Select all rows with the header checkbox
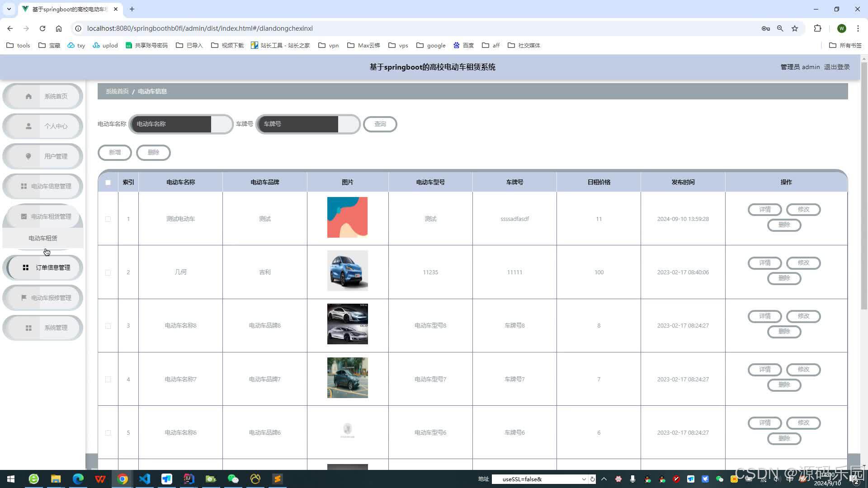This screenshot has height=488, width=868. [x=108, y=183]
